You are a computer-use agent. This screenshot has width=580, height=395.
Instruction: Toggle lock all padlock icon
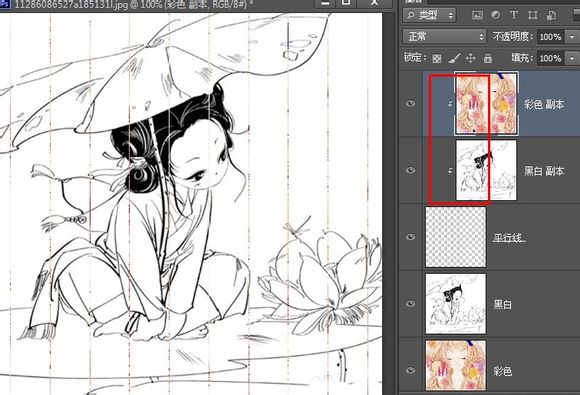(x=488, y=58)
